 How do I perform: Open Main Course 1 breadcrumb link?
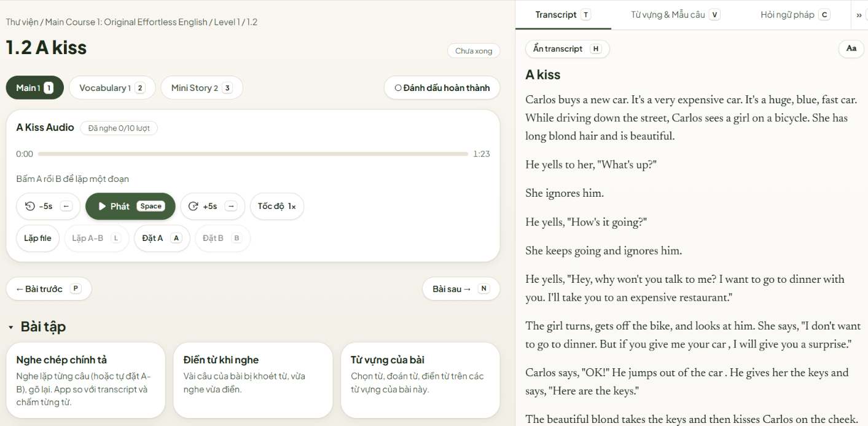click(x=126, y=22)
